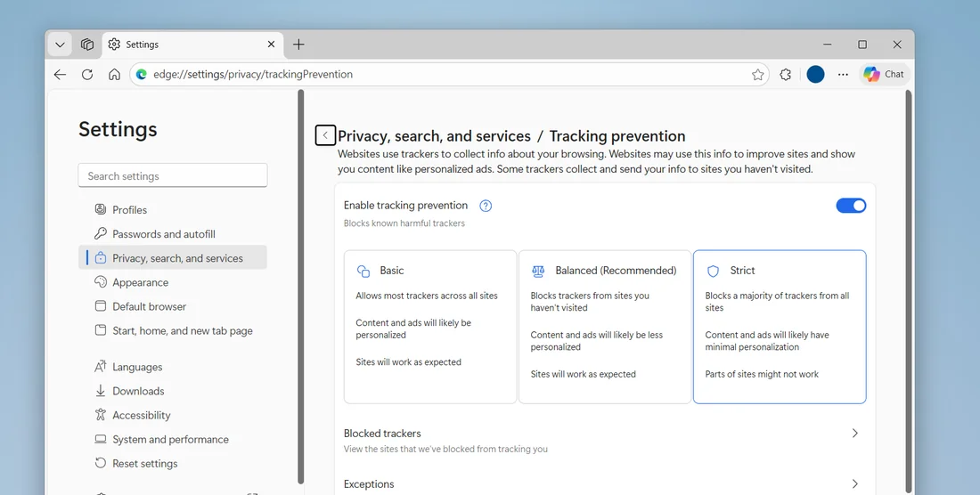The height and width of the screenshot is (495, 980).
Task: Click the Settings sidebar heading
Action: coord(118,129)
